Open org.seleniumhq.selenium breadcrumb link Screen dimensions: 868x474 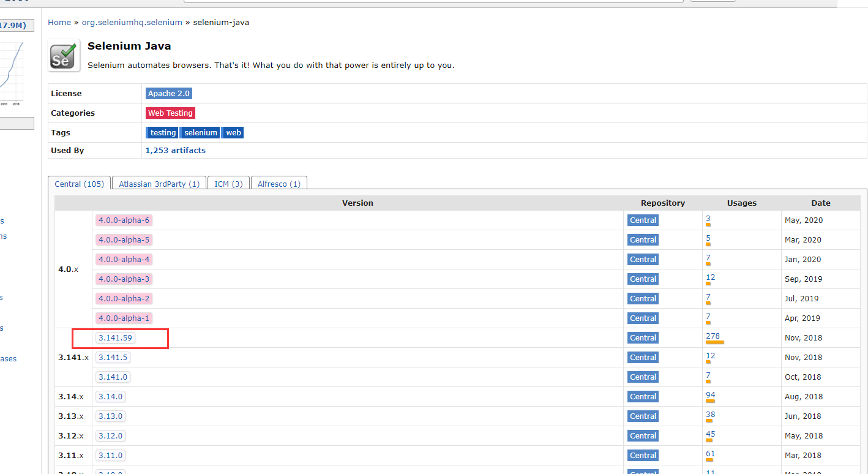[132, 22]
